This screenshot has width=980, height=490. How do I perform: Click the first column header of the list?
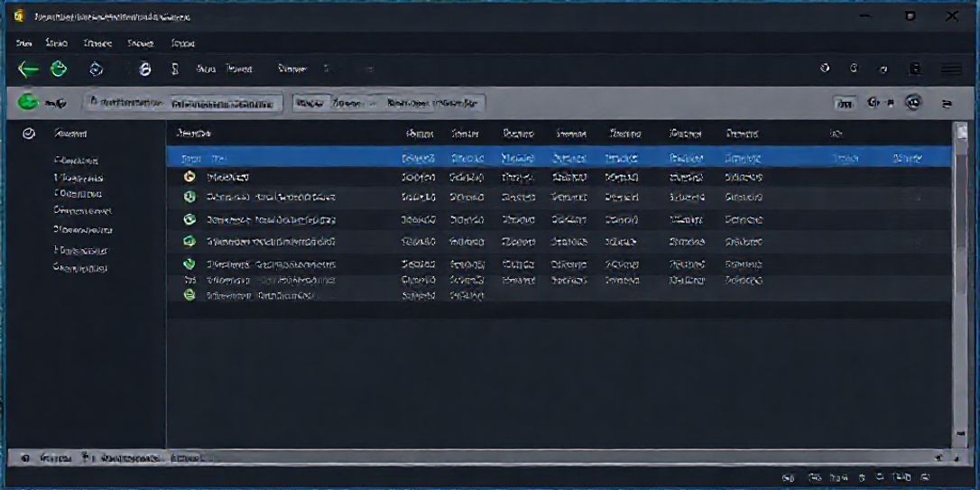pos(194,134)
